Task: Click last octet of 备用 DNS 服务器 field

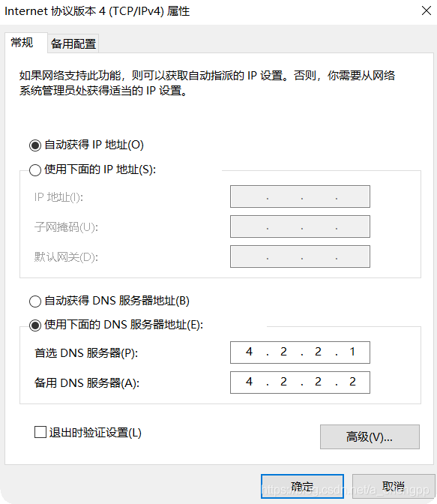Action: (x=352, y=382)
